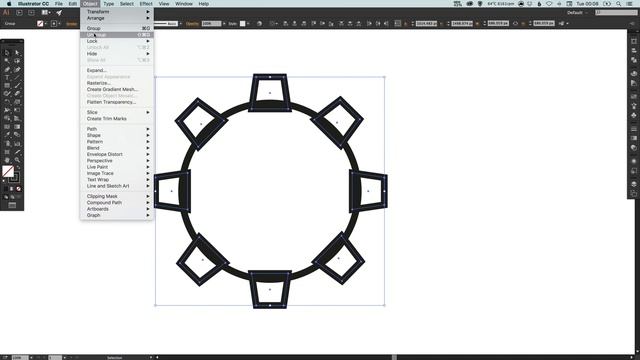Select the Selection tool (black arrow)
The width and height of the screenshot is (640, 360).
click(x=7, y=53)
